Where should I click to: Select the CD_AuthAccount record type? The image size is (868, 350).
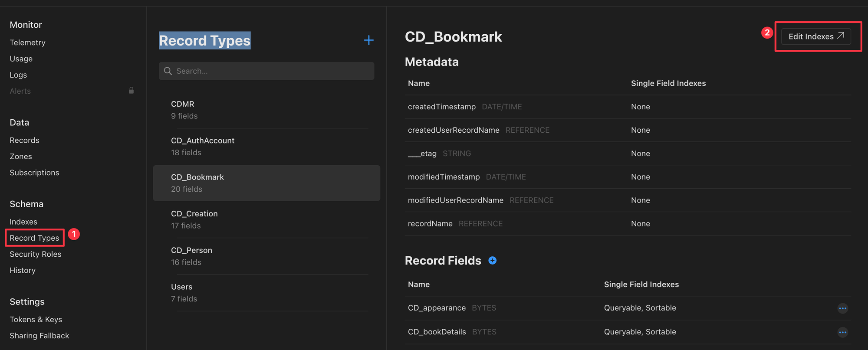[202, 146]
